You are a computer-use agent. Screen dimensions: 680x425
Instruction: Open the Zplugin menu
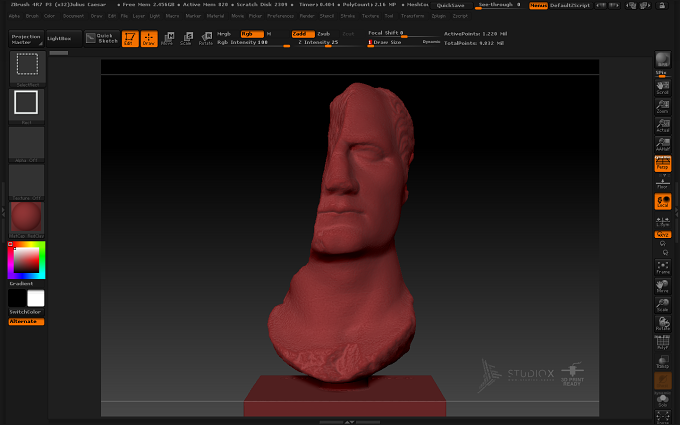tap(438, 16)
